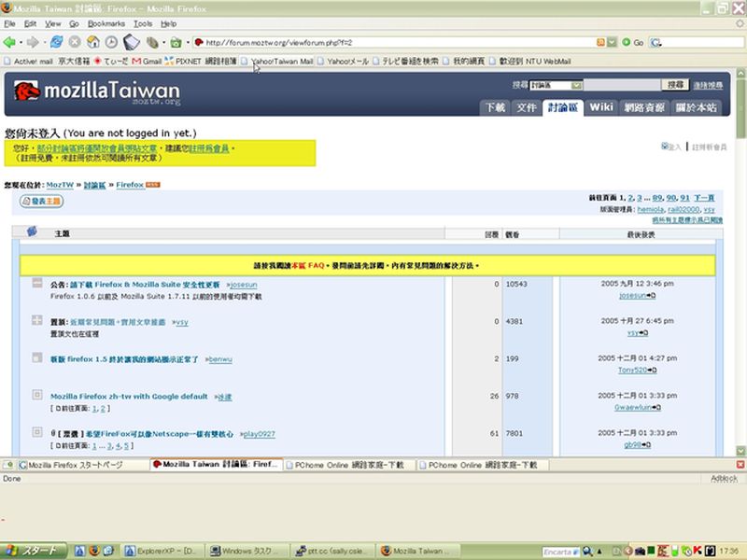The height and width of the screenshot is (560, 747).
Task: Switch to the 文件 site tab
Action: click(x=527, y=107)
